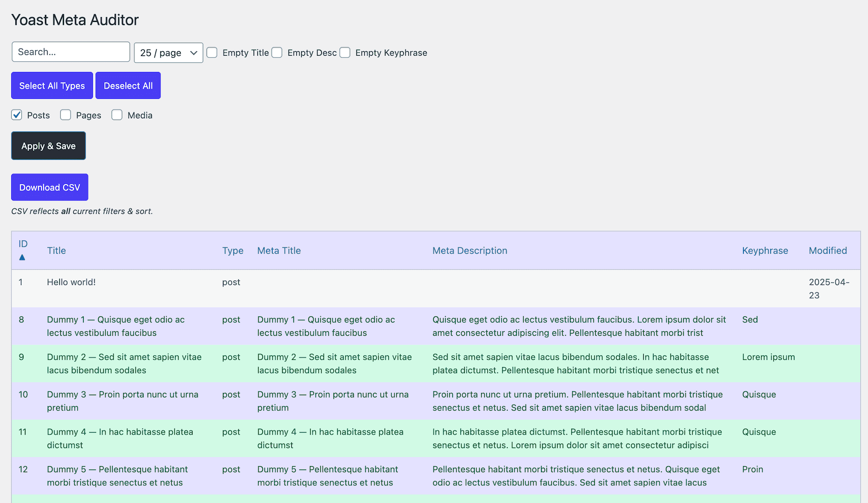
Task: Click Dummy 1 meta description cell
Action: [579, 326]
